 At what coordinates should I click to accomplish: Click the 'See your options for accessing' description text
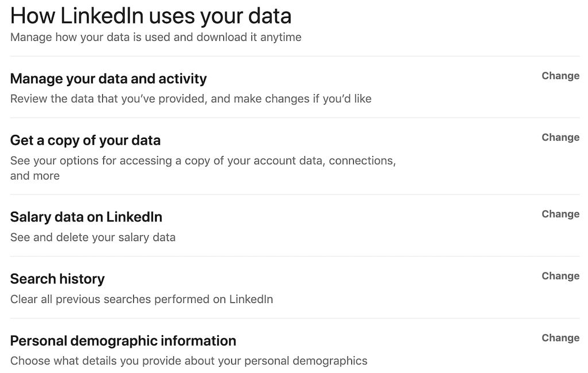[x=203, y=161]
